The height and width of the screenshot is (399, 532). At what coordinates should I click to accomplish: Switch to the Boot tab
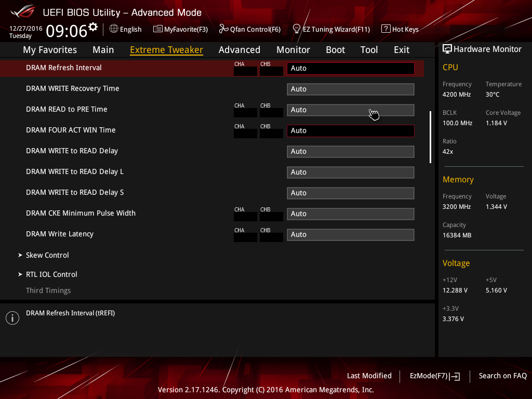coord(335,50)
